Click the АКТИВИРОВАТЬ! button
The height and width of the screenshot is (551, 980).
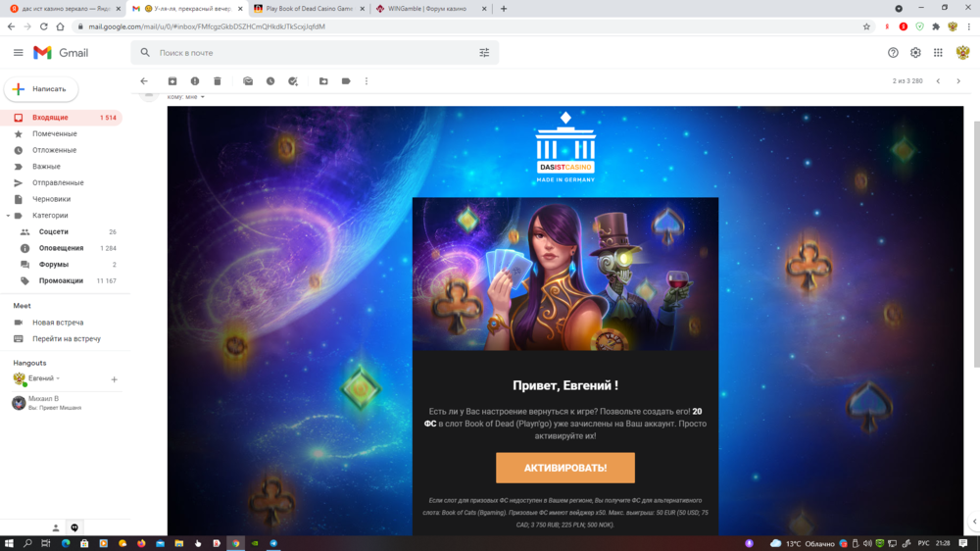(564, 468)
